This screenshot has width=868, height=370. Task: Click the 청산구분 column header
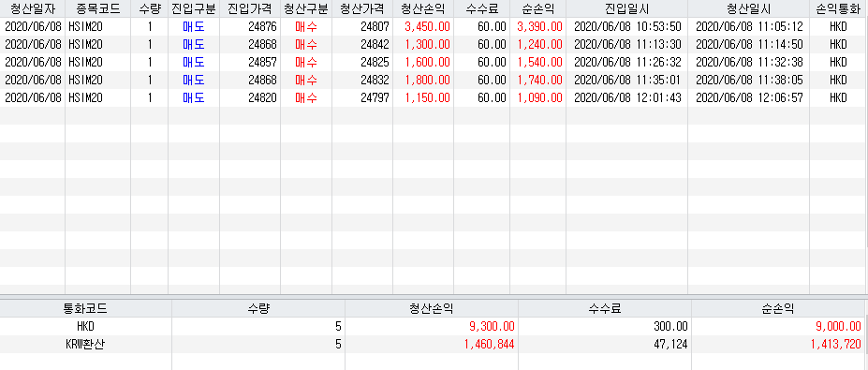tap(306, 8)
